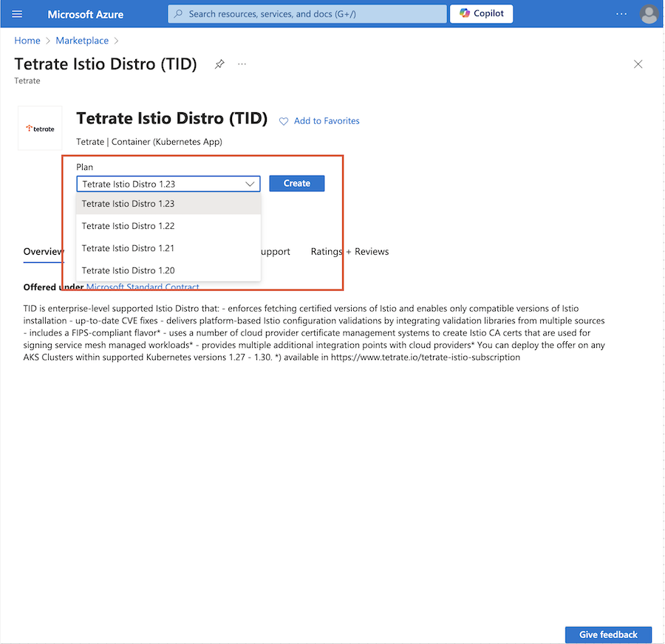Viewport: 665px width, 644px height.
Task: Open Copilot
Action: tap(481, 13)
